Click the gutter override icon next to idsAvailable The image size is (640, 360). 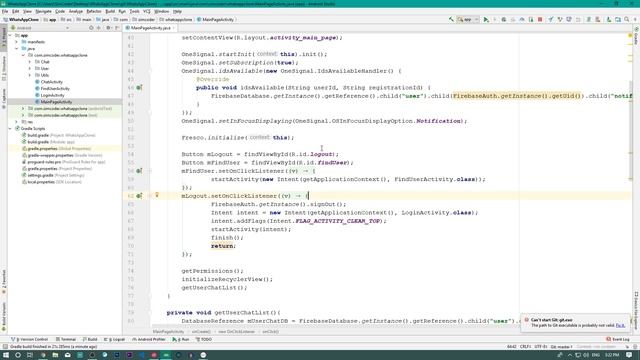(139, 87)
